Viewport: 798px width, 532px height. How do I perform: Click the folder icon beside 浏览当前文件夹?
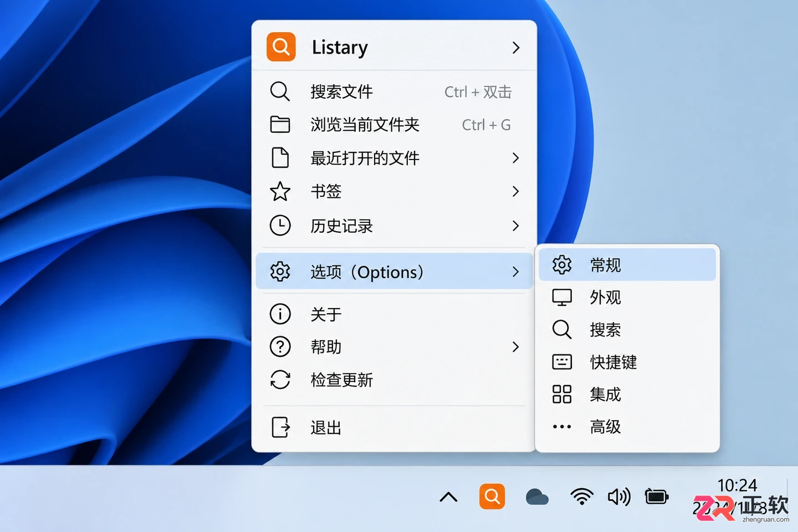[280, 125]
